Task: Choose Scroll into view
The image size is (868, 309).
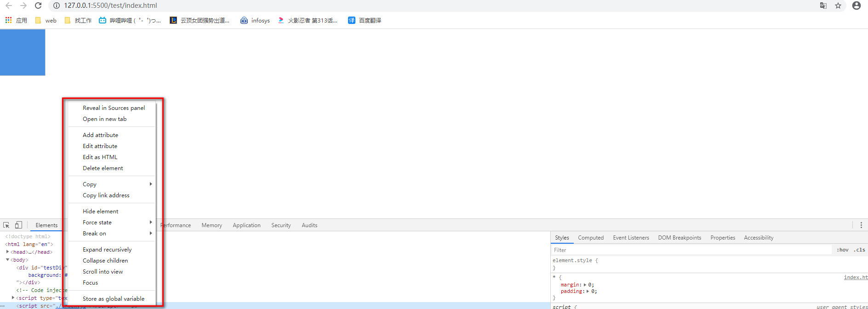Action: pos(112,271)
